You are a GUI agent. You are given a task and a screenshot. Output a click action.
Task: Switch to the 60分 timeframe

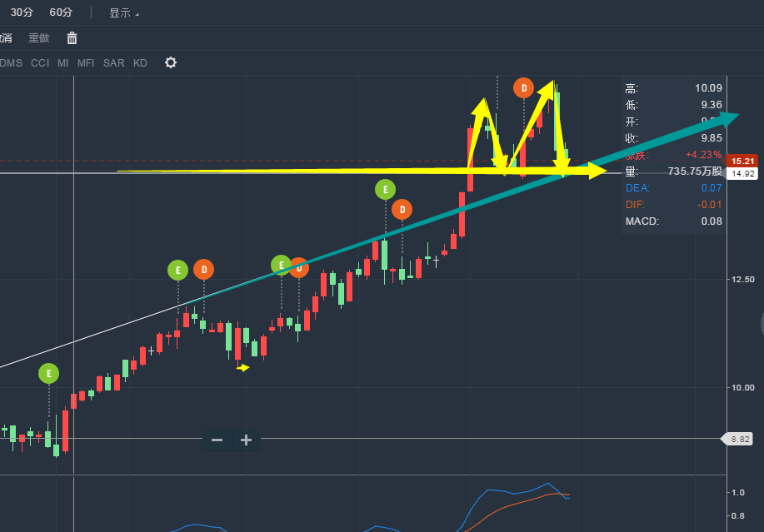[61, 12]
